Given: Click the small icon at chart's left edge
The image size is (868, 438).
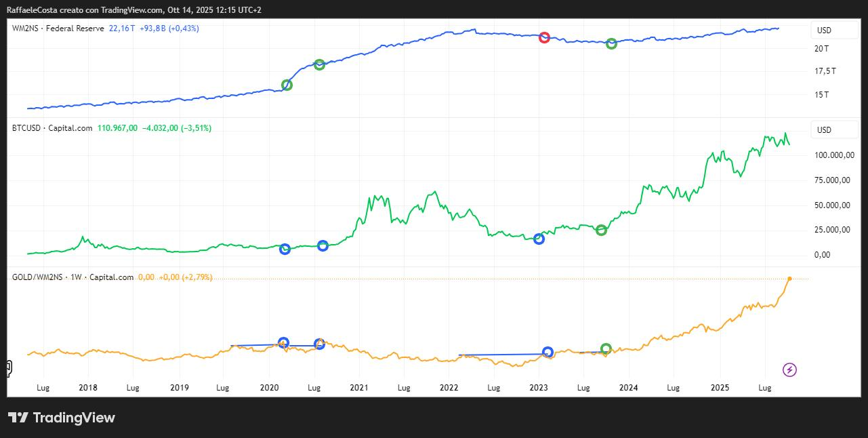Looking at the screenshot, I should tap(9, 368).
